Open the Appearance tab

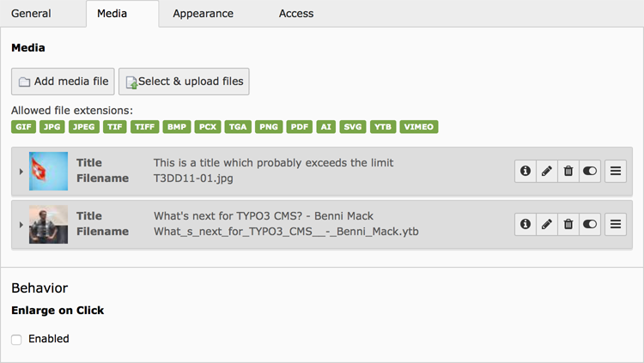click(x=203, y=14)
